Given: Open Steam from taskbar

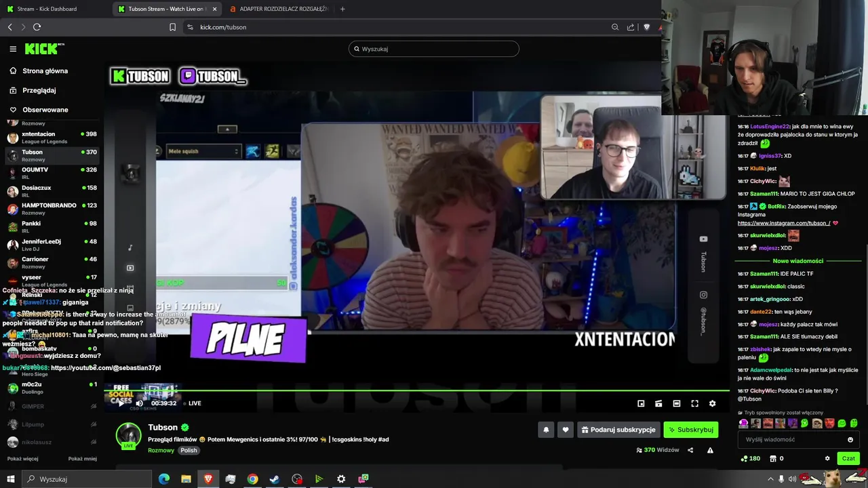Looking at the screenshot, I should click(275, 479).
